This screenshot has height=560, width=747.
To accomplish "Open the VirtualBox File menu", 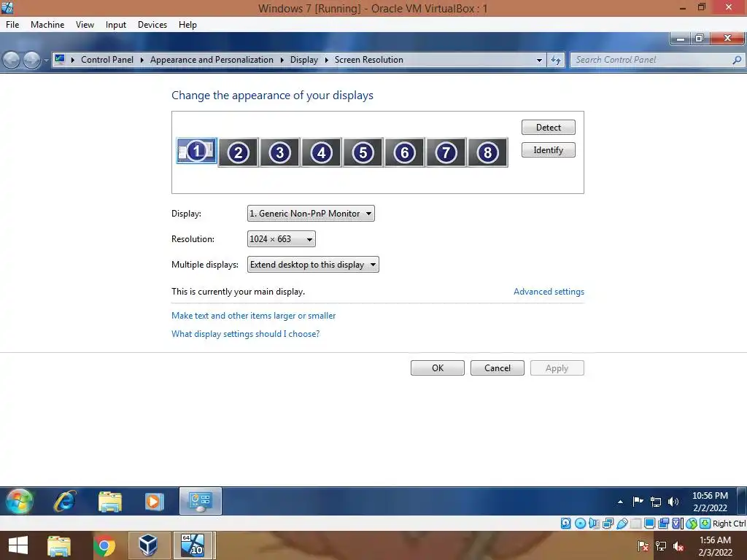I will (x=12, y=25).
